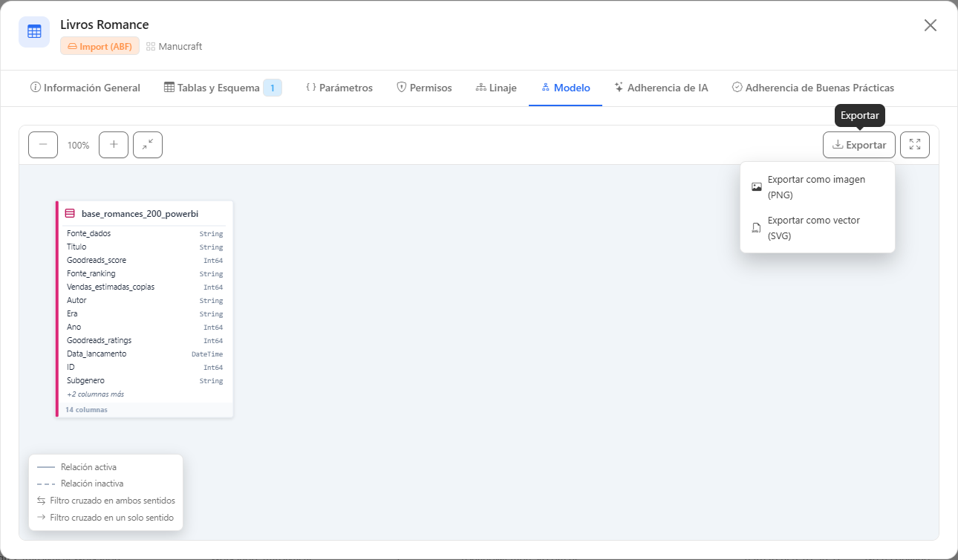Viewport: 958px width, 560px height.
Task: Open fullscreen mode for the diagram
Action: click(x=915, y=145)
